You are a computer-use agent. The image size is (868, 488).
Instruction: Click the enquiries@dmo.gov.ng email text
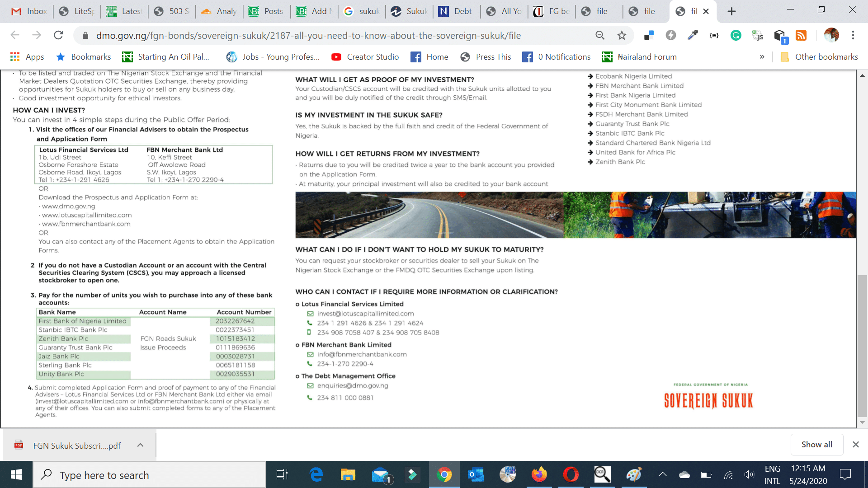(353, 386)
